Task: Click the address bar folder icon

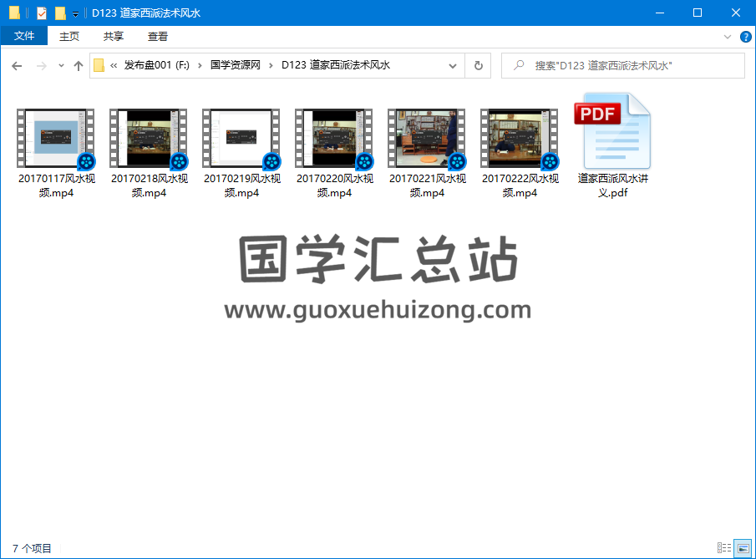Action: click(99, 65)
